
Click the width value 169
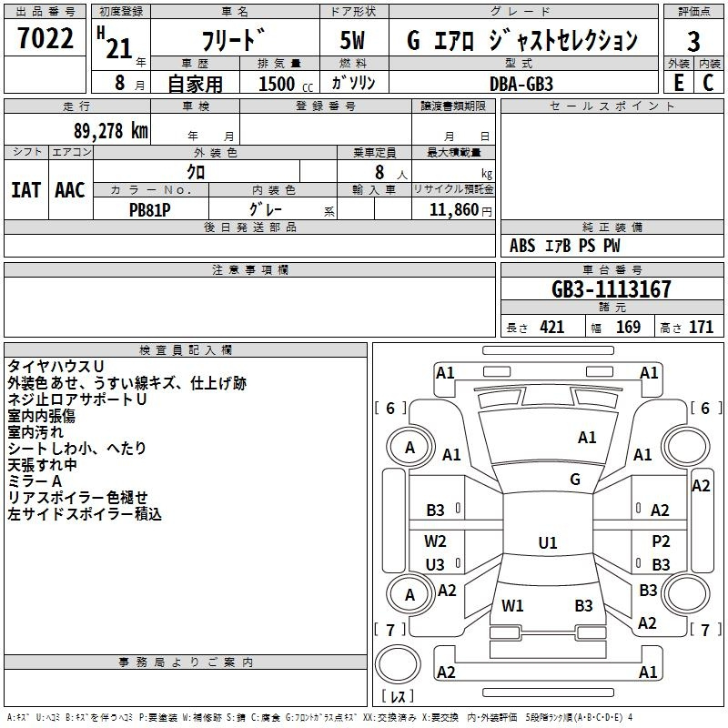point(628,327)
